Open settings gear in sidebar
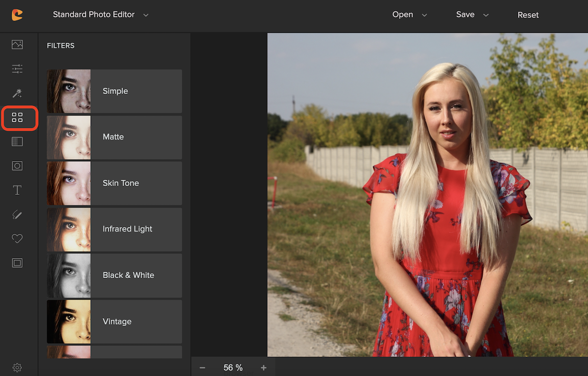This screenshot has height=376, width=588. click(17, 367)
